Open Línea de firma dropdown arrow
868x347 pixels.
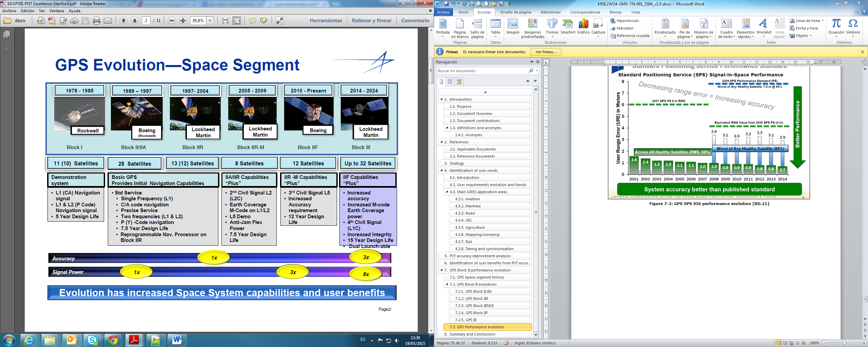coord(823,21)
